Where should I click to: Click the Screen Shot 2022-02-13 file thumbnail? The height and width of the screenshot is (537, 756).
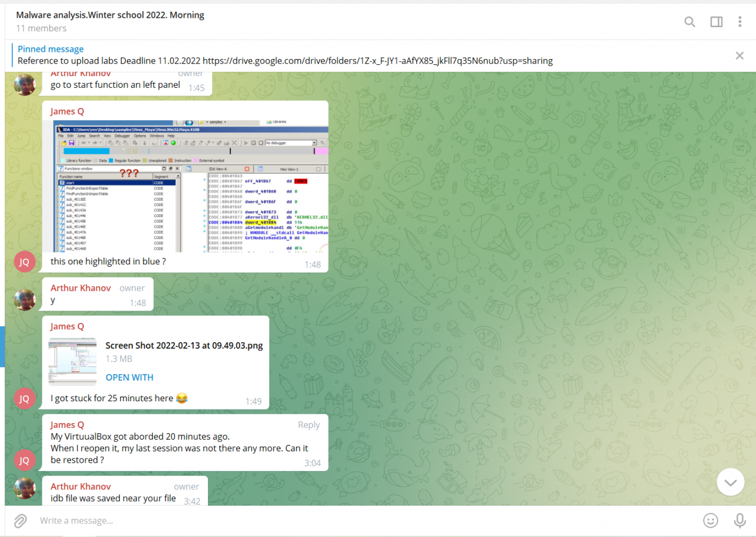point(73,362)
